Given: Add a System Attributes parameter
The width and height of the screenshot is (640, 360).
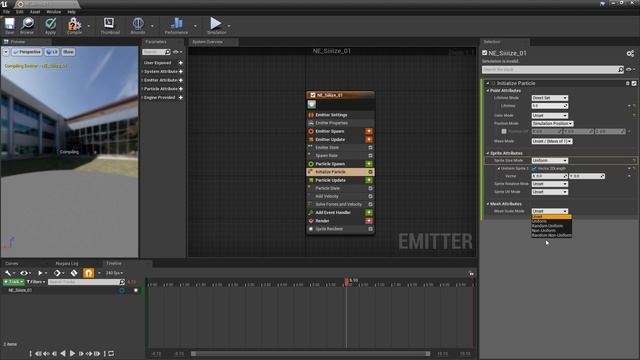Looking at the screenshot, I should tap(180, 71).
